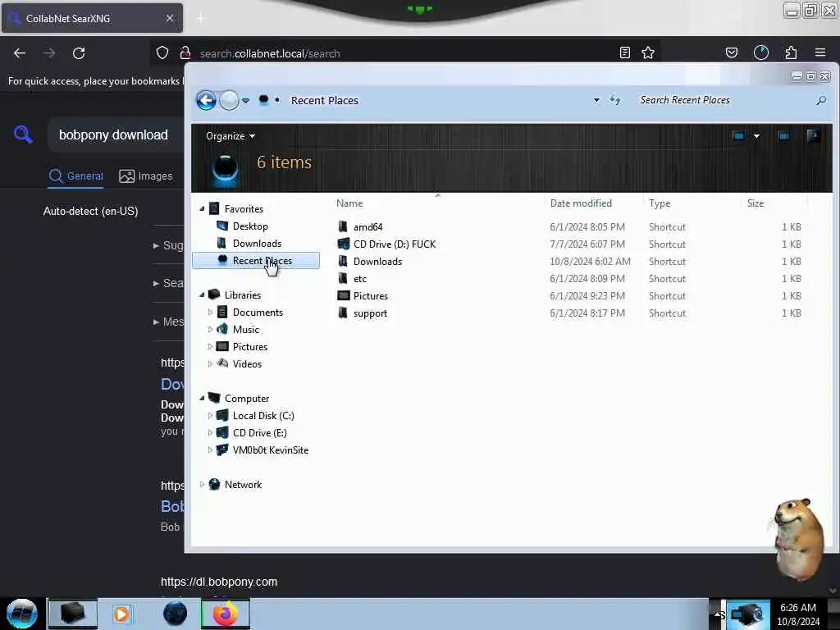Switch to Images search tab

pos(146,176)
